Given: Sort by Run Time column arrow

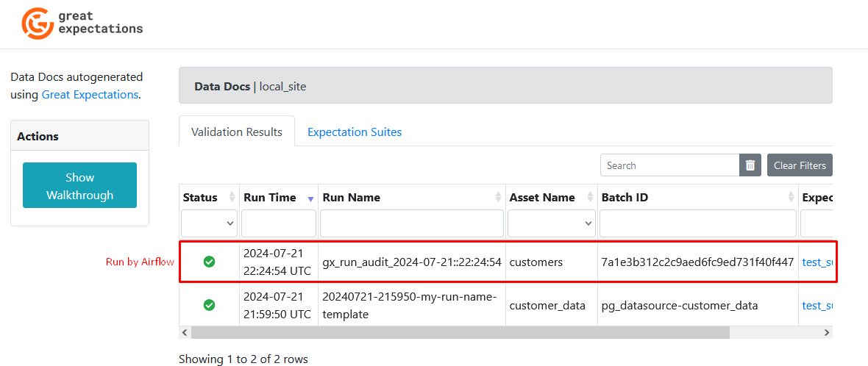Looking at the screenshot, I should tap(310, 198).
